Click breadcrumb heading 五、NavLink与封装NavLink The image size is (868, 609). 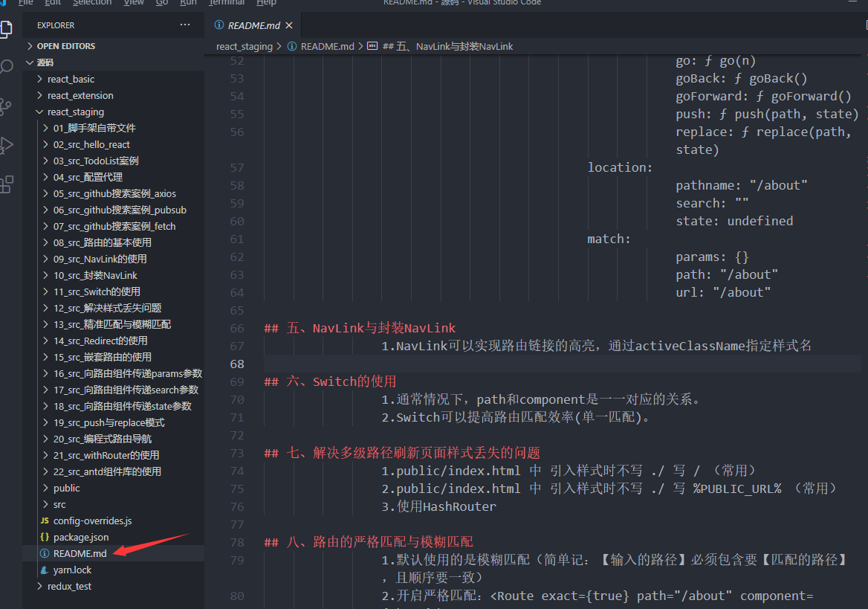point(448,47)
